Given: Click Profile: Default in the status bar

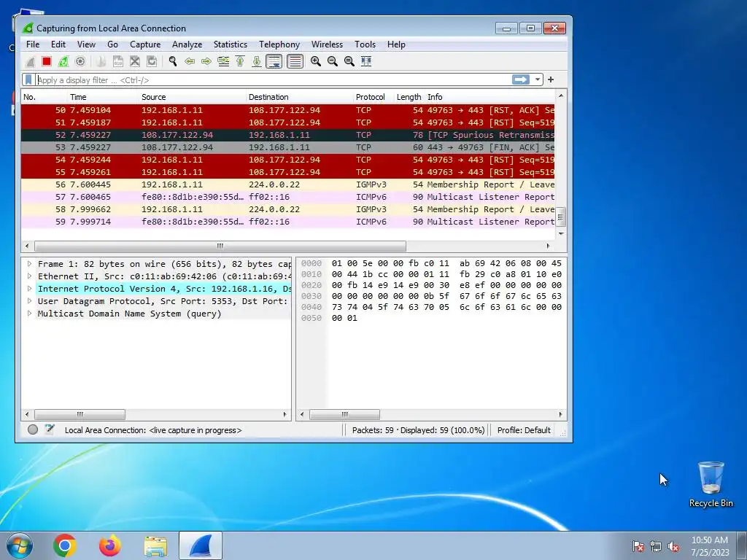Looking at the screenshot, I should tap(524, 430).
